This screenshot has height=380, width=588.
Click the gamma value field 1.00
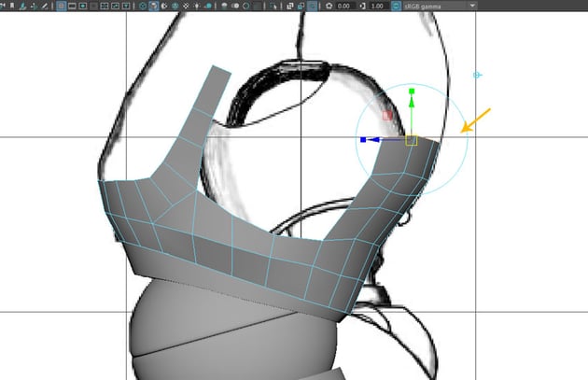pyautogui.click(x=378, y=6)
